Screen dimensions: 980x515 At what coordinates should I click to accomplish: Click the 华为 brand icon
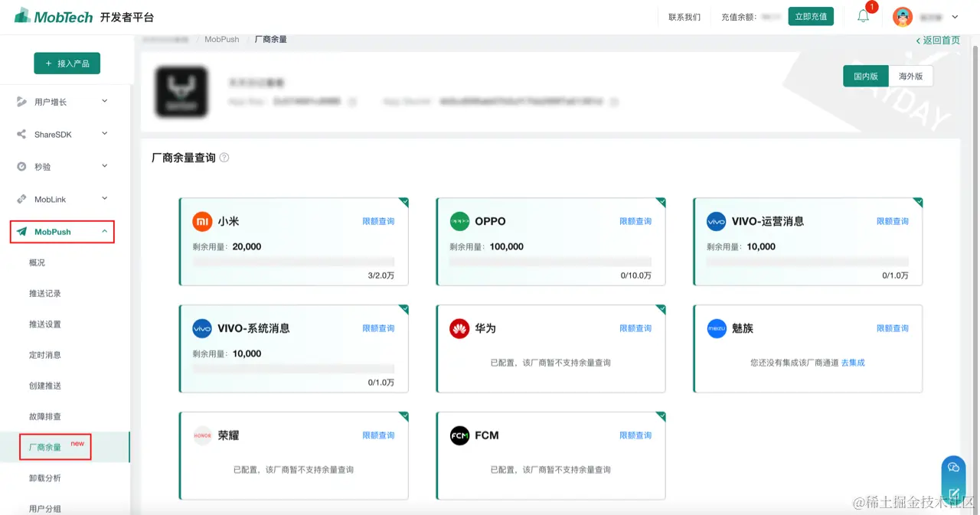[x=459, y=328]
